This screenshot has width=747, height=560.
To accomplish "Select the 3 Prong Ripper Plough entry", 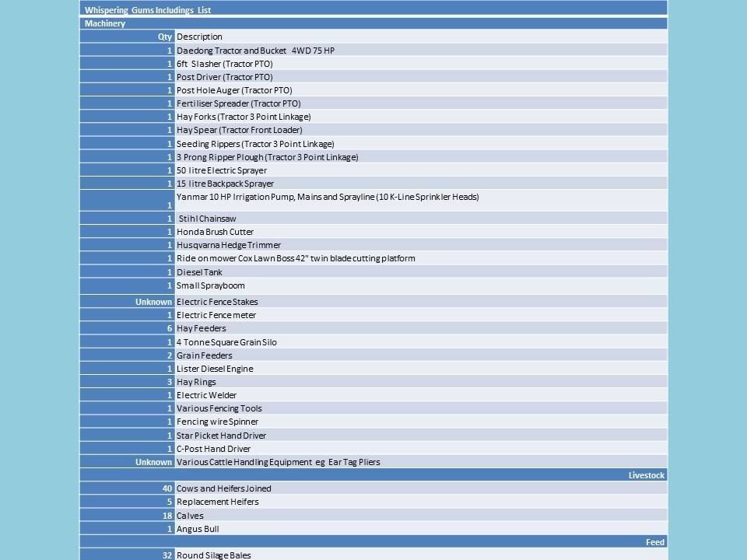I will (267, 157).
